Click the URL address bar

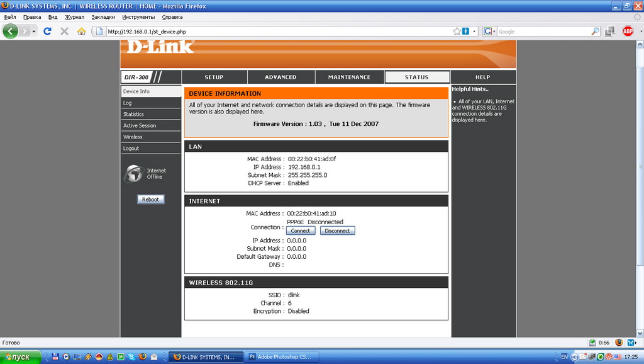pos(277,31)
